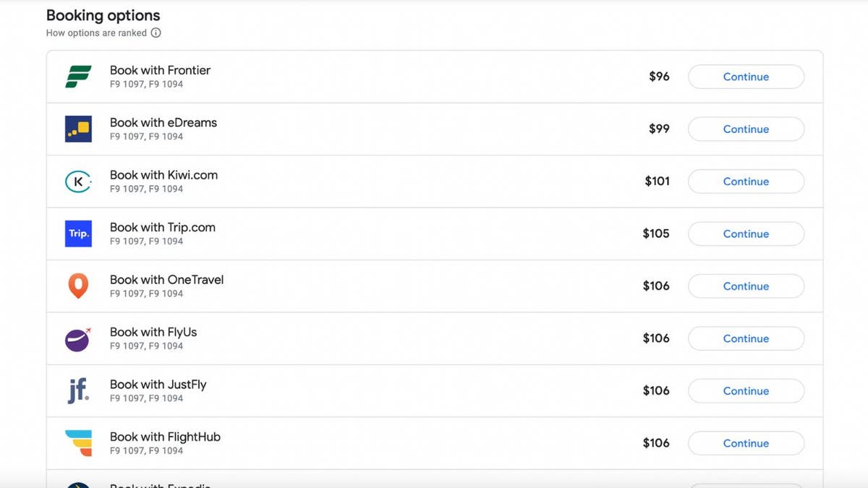Click the "Book with Frontier" title text
868x488 pixels.
(160, 70)
